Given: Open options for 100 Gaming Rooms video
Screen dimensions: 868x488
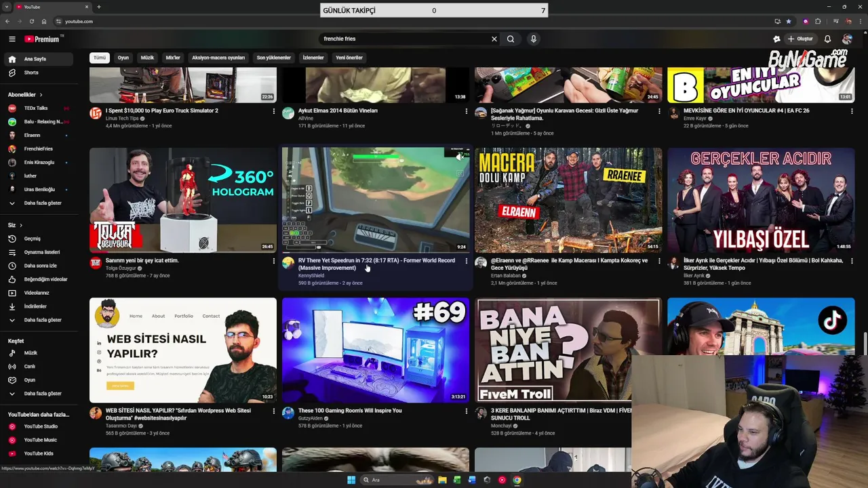Looking at the screenshot, I should [467, 411].
